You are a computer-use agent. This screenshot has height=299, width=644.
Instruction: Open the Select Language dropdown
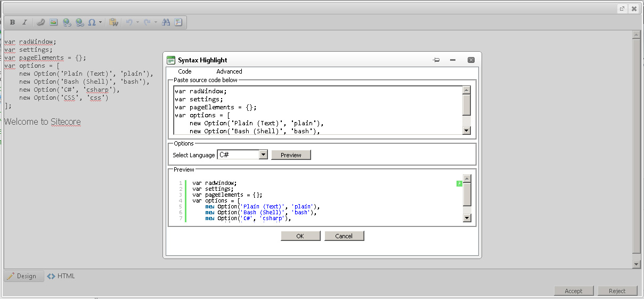[263, 155]
